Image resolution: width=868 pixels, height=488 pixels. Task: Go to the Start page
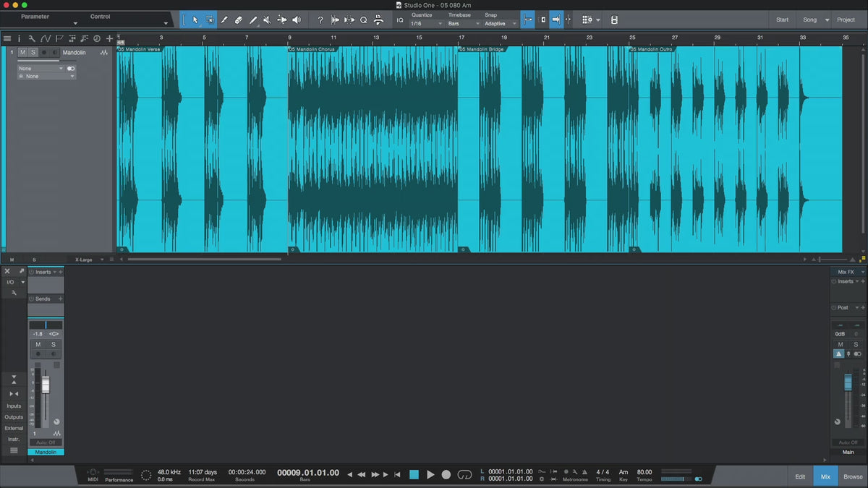click(x=782, y=20)
